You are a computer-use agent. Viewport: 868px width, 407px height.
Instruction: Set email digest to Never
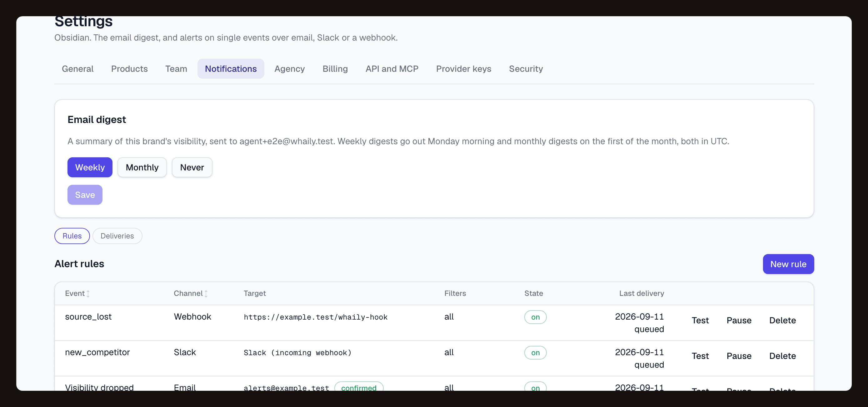[x=192, y=167]
